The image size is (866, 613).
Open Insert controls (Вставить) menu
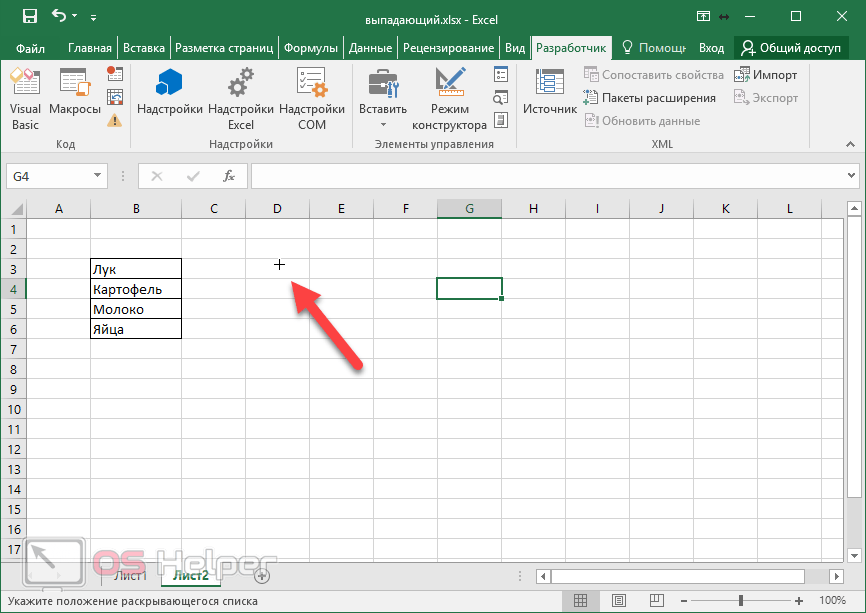383,99
